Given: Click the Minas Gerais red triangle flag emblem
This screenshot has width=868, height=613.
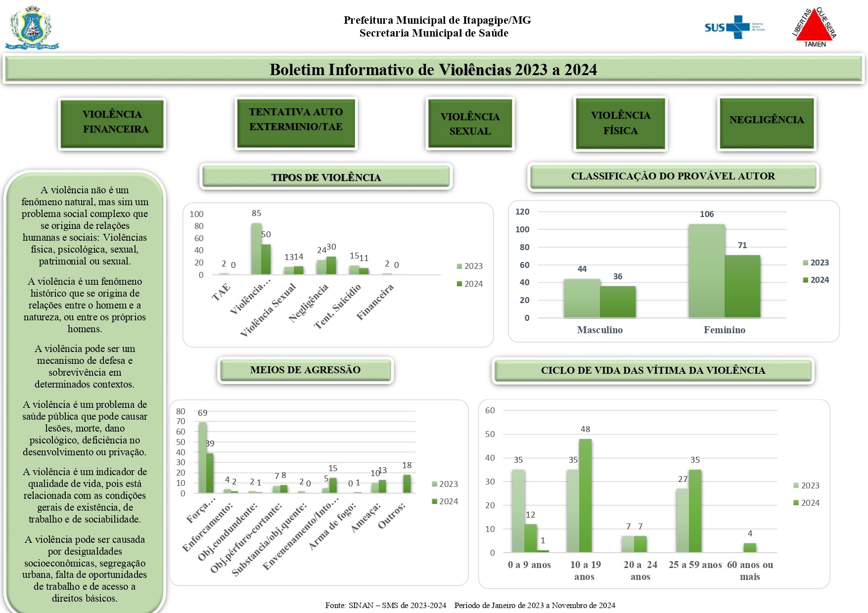Looking at the screenshot, I should click(814, 28).
